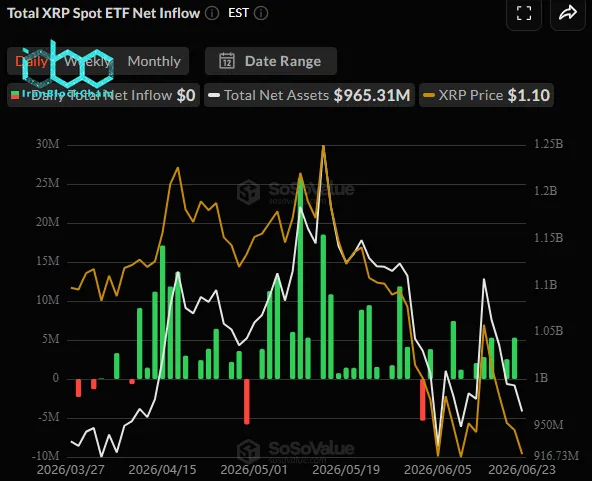Click the 2026/03/27 date label
Screen dimensions: 592x481
[71, 470]
